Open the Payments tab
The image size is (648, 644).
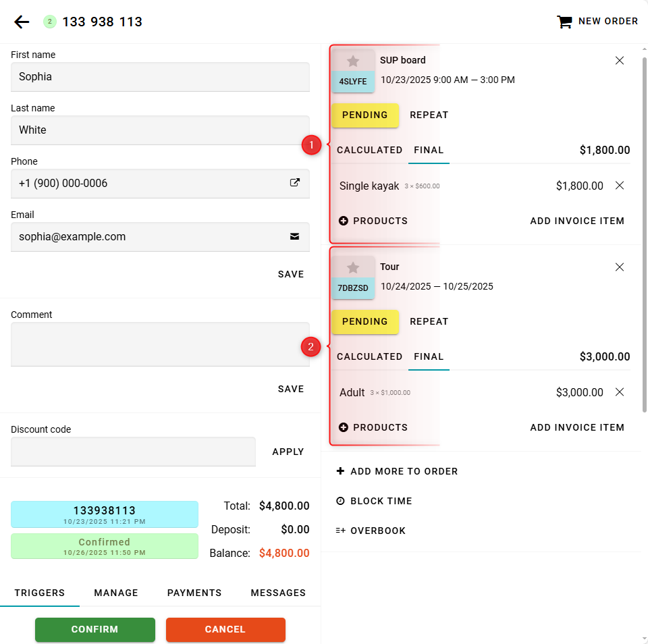[x=194, y=593]
